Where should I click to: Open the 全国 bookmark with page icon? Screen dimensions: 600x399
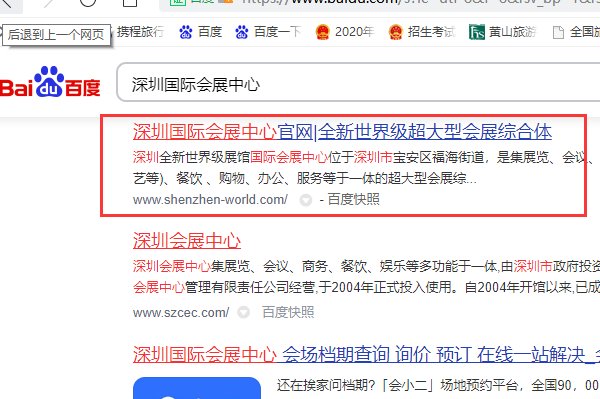point(576,32)
